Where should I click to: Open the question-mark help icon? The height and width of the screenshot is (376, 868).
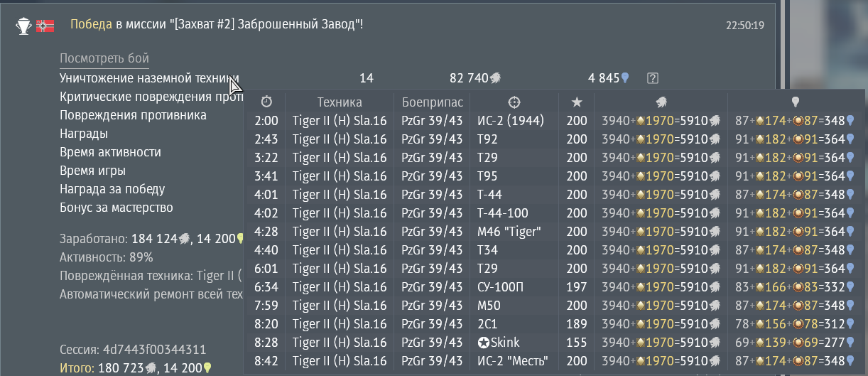click(x=653, y=78)
